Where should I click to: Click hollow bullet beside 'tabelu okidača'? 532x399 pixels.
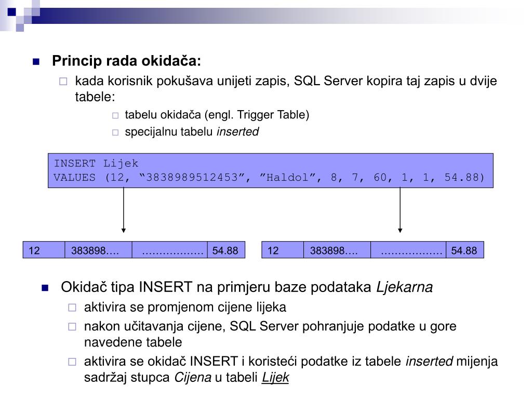tap(115, 116)
